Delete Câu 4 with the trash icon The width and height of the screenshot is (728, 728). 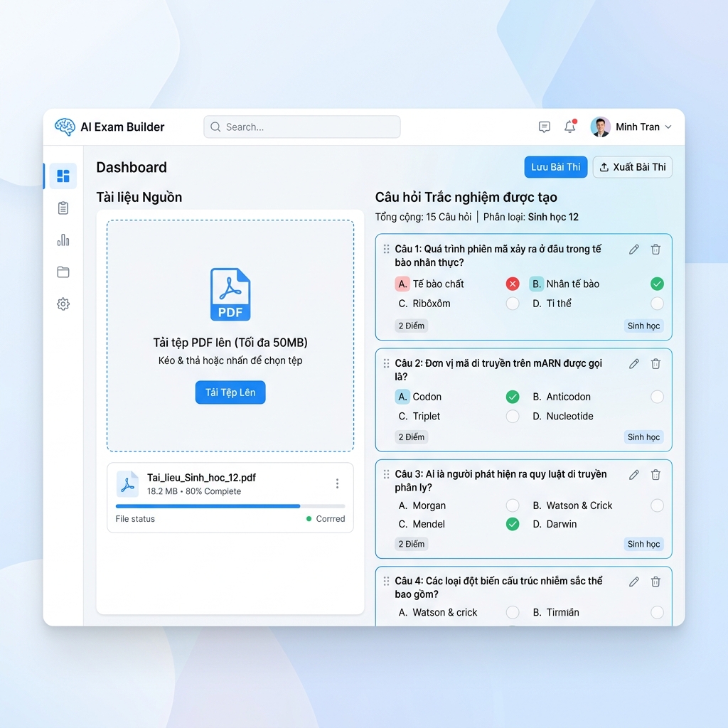point(655,582)
